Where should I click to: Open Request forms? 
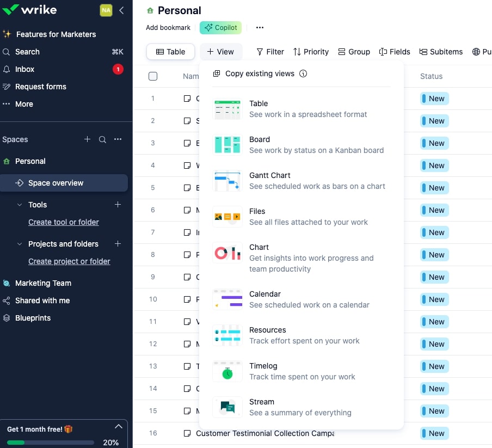point(39,87)
